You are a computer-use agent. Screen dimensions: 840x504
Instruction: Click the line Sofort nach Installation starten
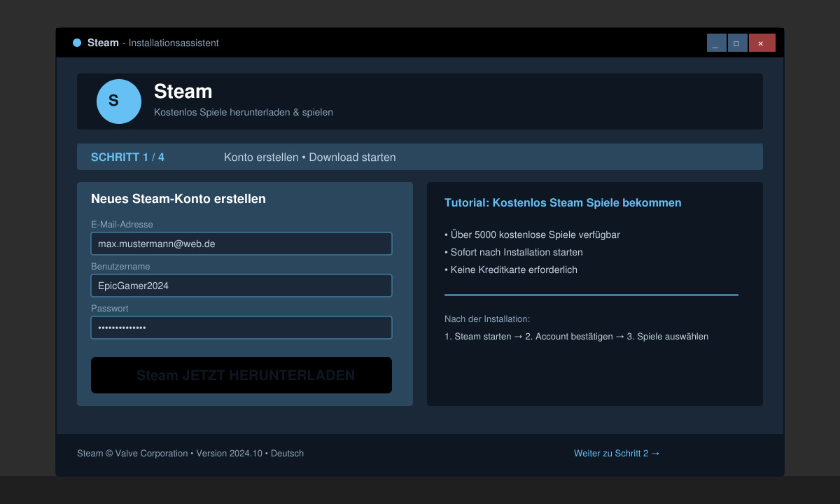514,252
